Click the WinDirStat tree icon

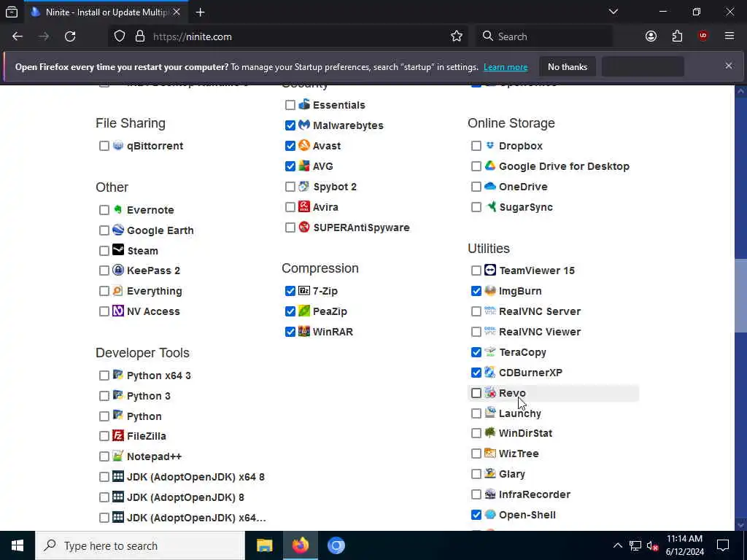489,433
